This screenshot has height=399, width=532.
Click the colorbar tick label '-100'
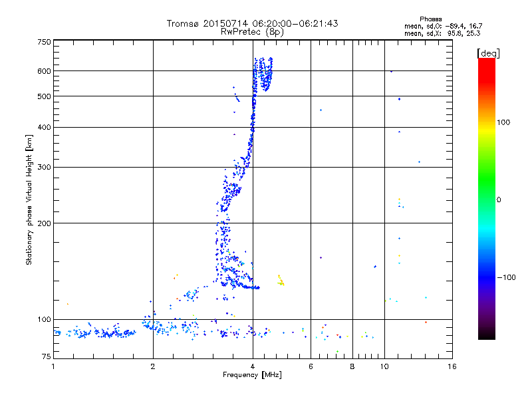(506, 277)
